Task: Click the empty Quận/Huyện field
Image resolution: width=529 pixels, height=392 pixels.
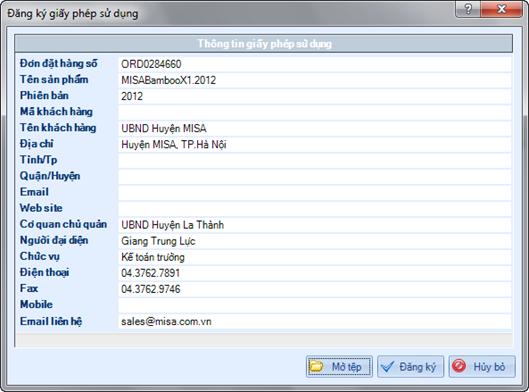Action: pyautogui.click(x=315, y=177)
